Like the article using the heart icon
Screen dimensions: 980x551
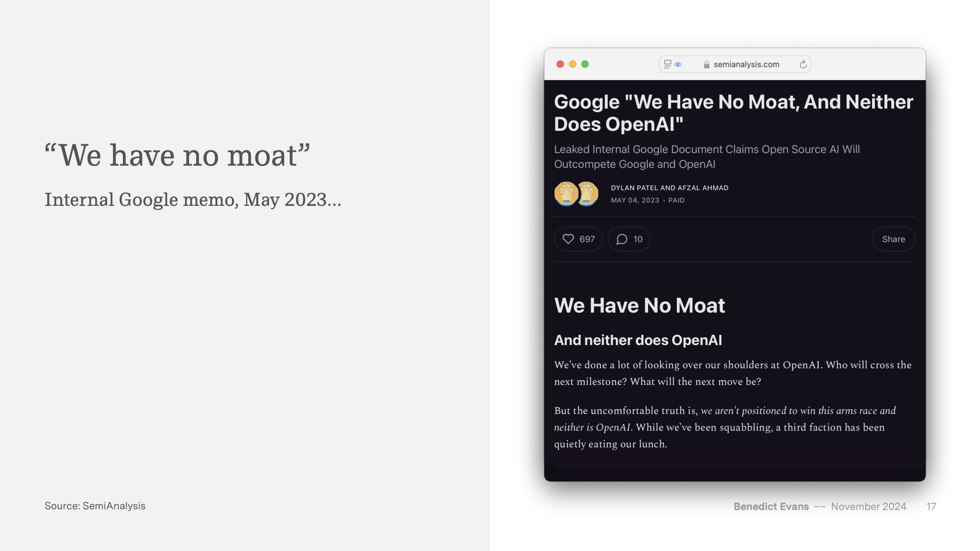pyautogui.click(x=568, y=239)
